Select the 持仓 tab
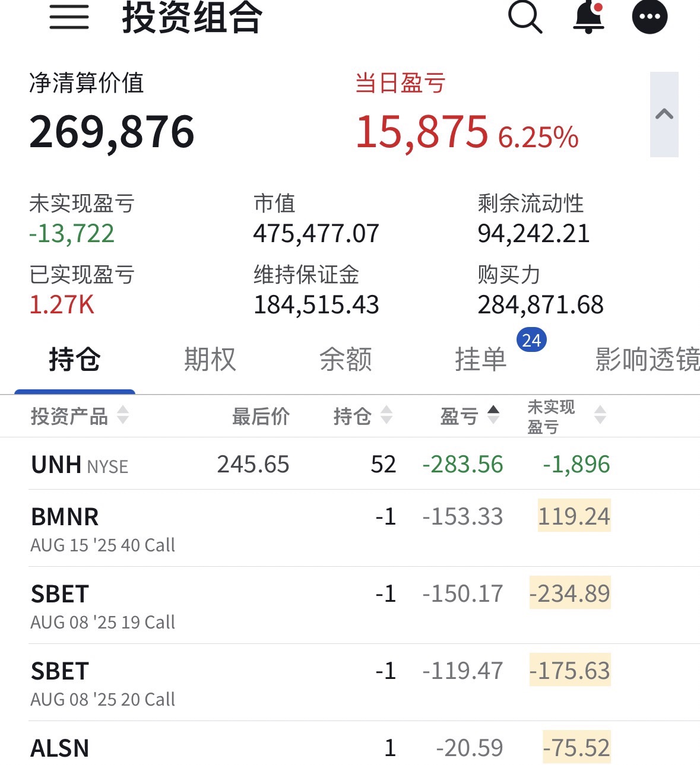 [75, 360]
